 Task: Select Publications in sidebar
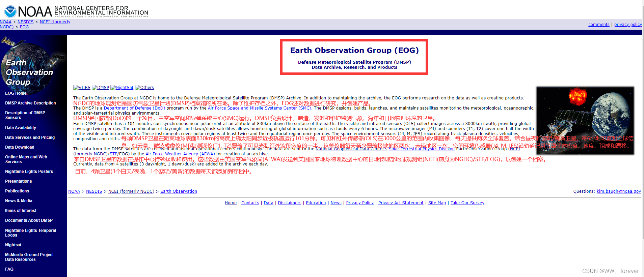coord(17,191)
